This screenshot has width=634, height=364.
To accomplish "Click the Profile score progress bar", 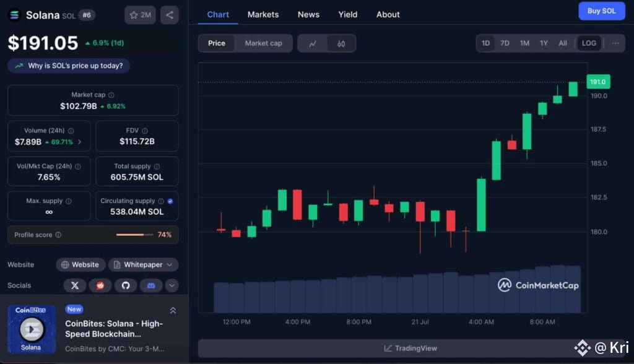I will (134, 235).
